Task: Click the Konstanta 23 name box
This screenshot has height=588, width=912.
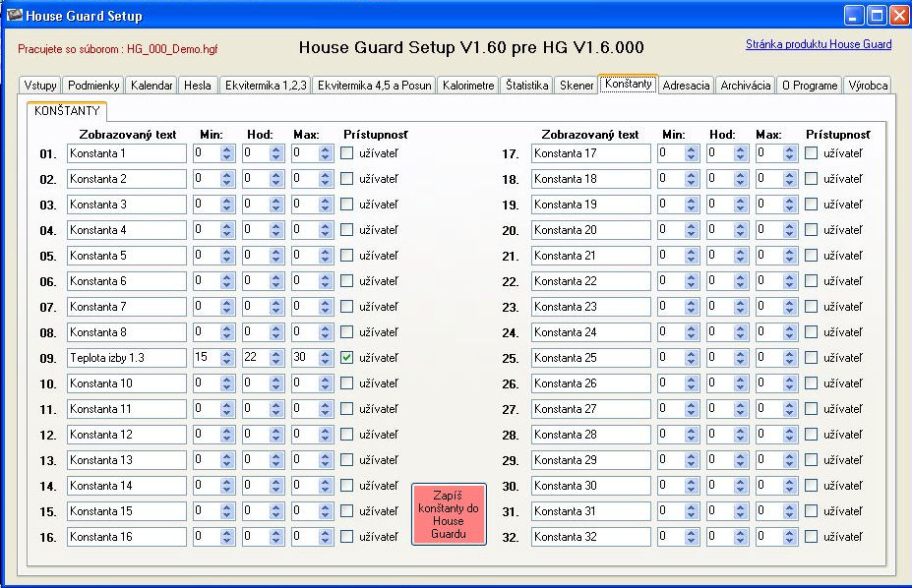Action: pyautogui.click(x=591, y=307)
